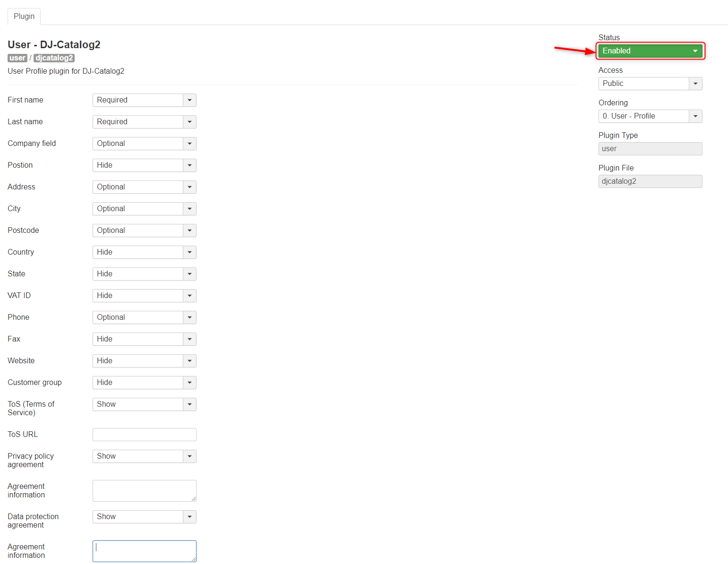Open the Website dropdown
728x564 pixels.
click(145, 361)
